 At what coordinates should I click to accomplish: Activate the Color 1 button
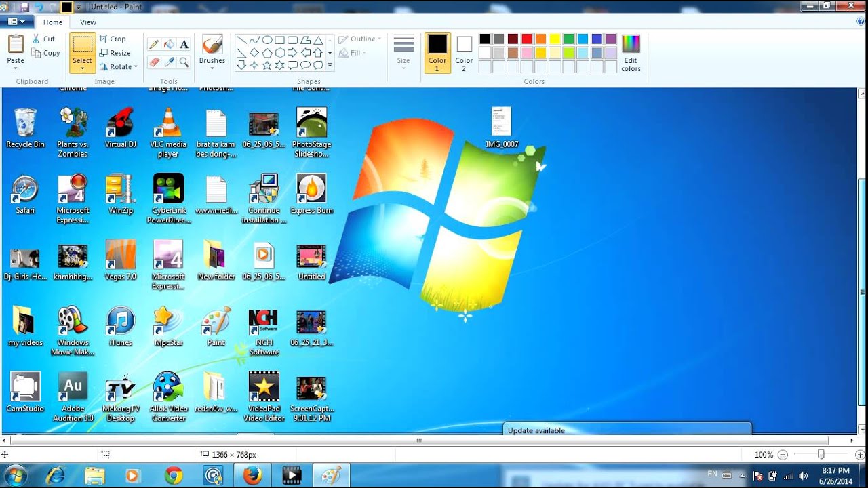437,53
